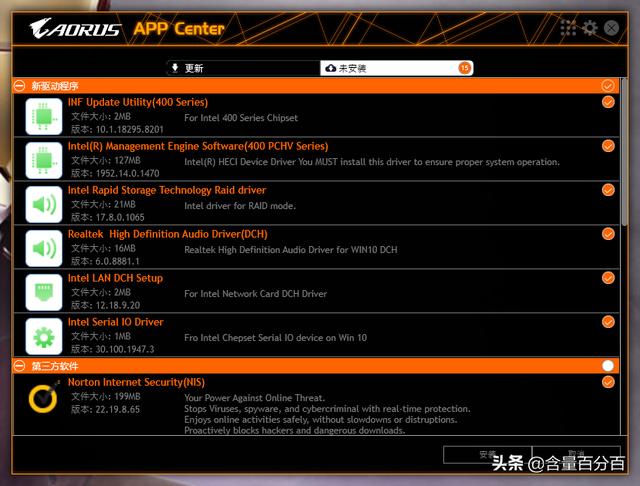Viewport: 640px width, 486px height.
Task: Select Norton Internet Security(NIS) title
Action: (136, 382)
